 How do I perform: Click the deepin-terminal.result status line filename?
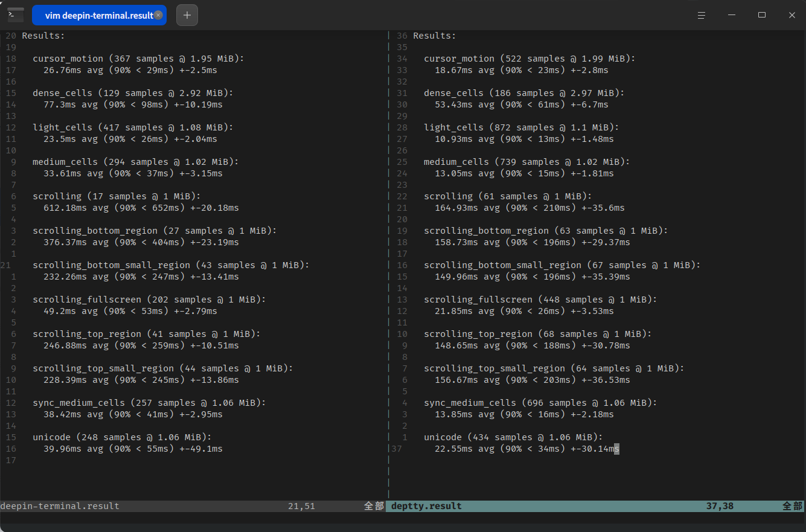pyautogui.click(x=60, y=506)
